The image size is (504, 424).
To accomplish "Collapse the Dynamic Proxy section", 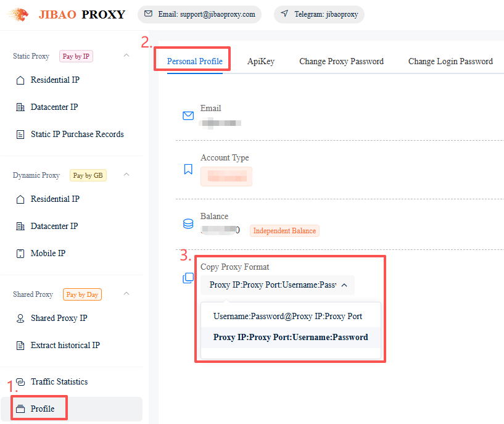I will [x=126, y=175].
